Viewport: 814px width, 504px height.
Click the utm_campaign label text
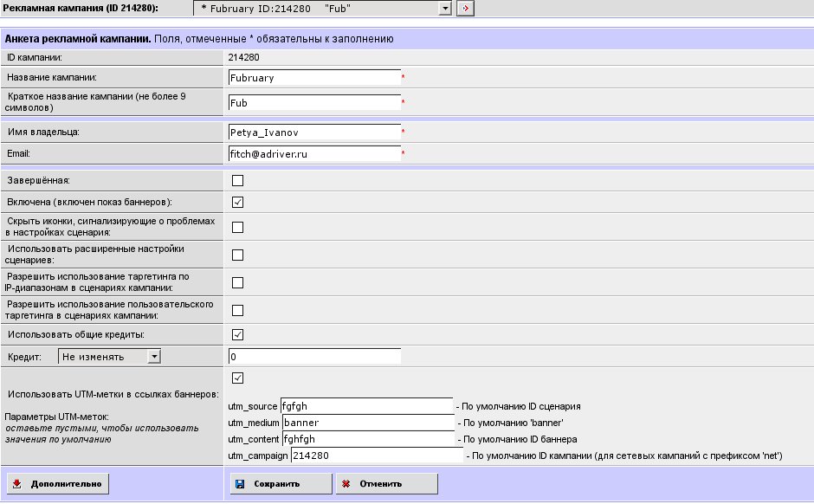point(257,456)
